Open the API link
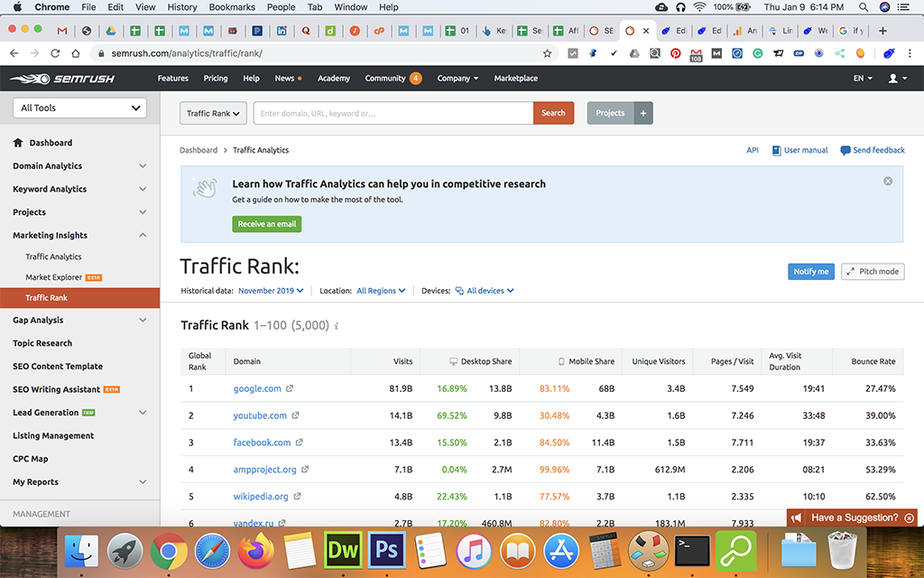 753,151
